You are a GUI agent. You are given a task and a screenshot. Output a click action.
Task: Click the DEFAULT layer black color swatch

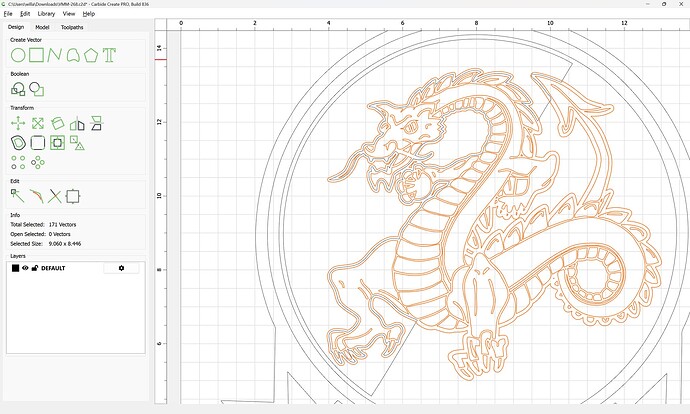click(15, 268)
